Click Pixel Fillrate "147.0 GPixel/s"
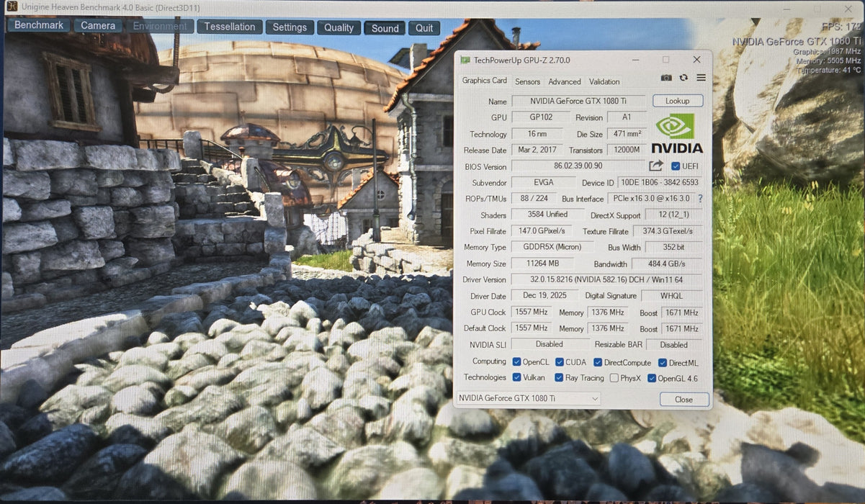This screenshot has width=865, height=504. (542, 231)
